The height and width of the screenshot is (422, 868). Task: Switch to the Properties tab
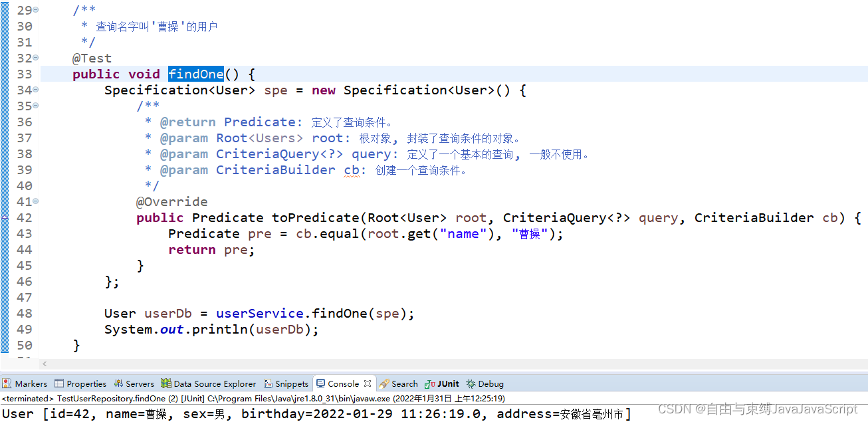click(x=80, y=383)
